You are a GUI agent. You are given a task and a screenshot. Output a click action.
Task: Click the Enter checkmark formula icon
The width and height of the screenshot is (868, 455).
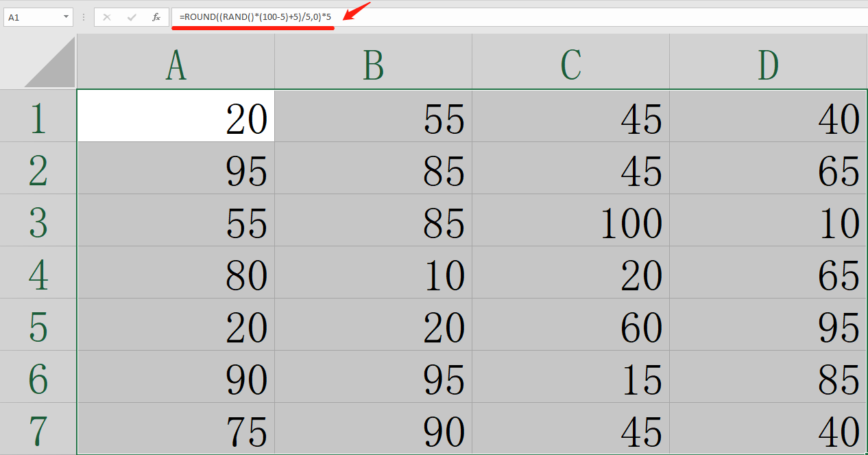(132, 17)
